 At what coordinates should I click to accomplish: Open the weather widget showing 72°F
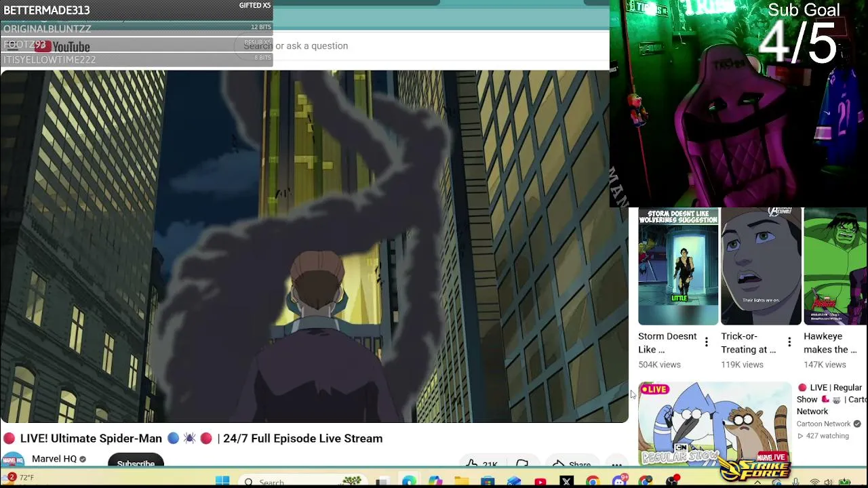pos(19,478)
